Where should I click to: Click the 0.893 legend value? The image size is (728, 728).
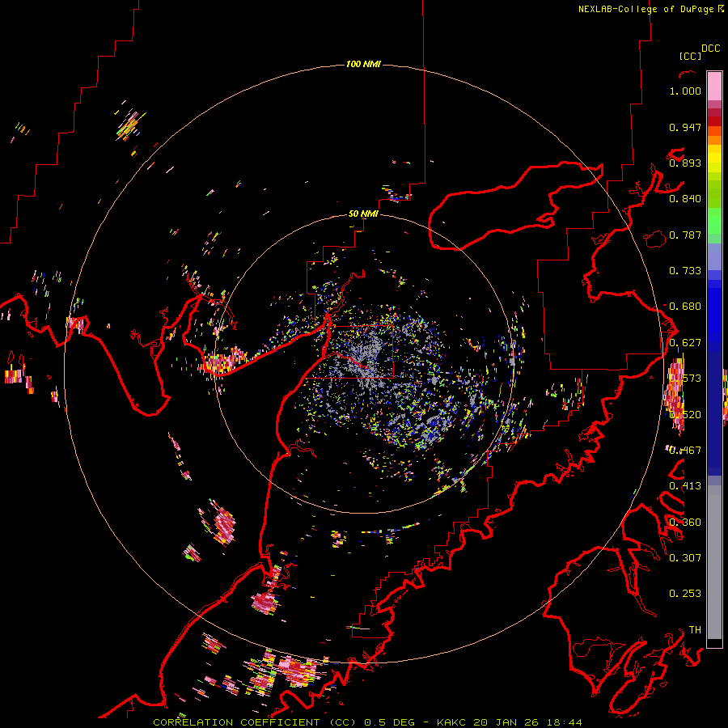(x=685, y=163)
